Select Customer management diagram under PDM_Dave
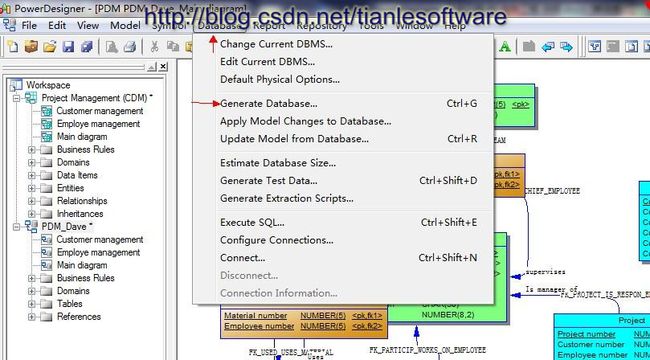650x360 pixels. point(99,240)
